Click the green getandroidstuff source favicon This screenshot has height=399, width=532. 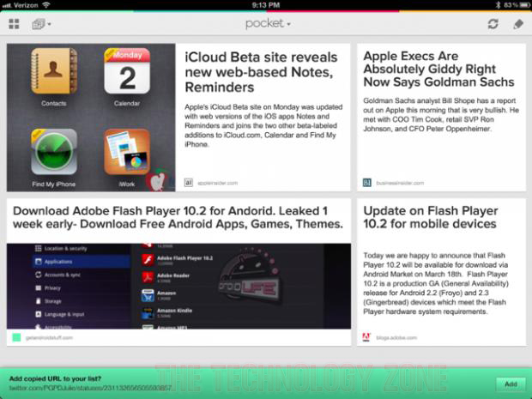tap(16, 337)
